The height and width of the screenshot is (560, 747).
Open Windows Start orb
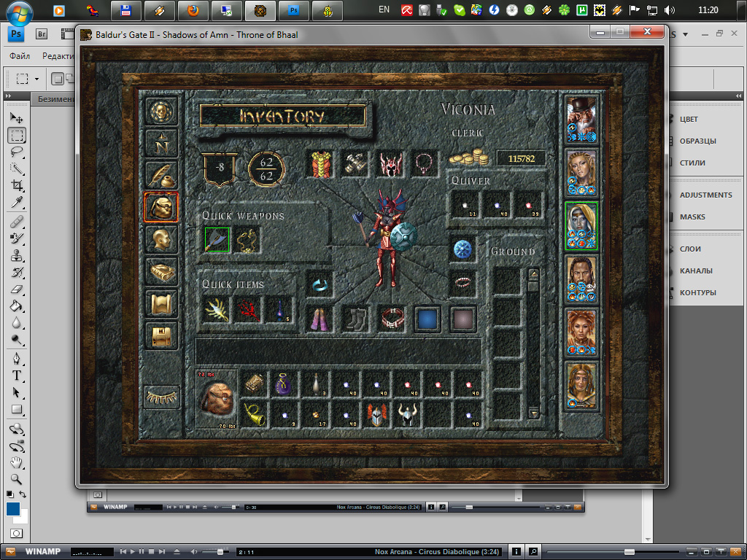point(19,12)
